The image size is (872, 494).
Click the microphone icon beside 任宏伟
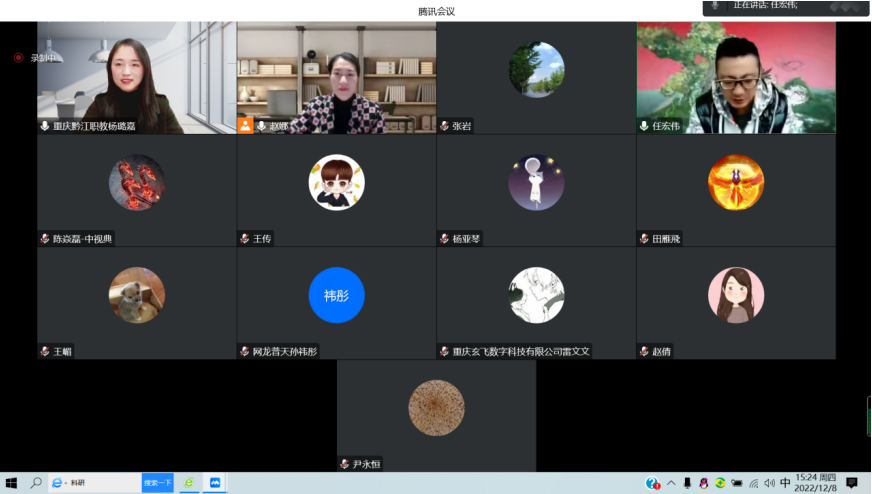click(644, 126)
